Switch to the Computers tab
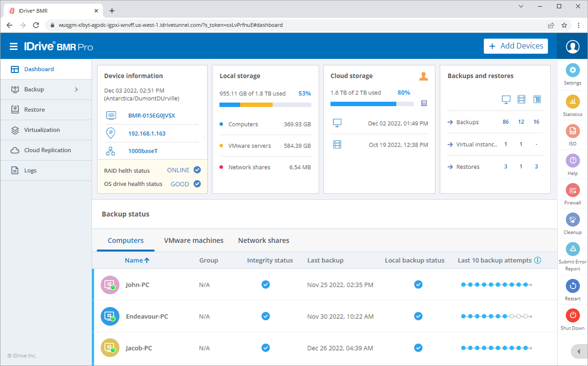The height and width of the screenshot is (366, 588). coord(125,240)
